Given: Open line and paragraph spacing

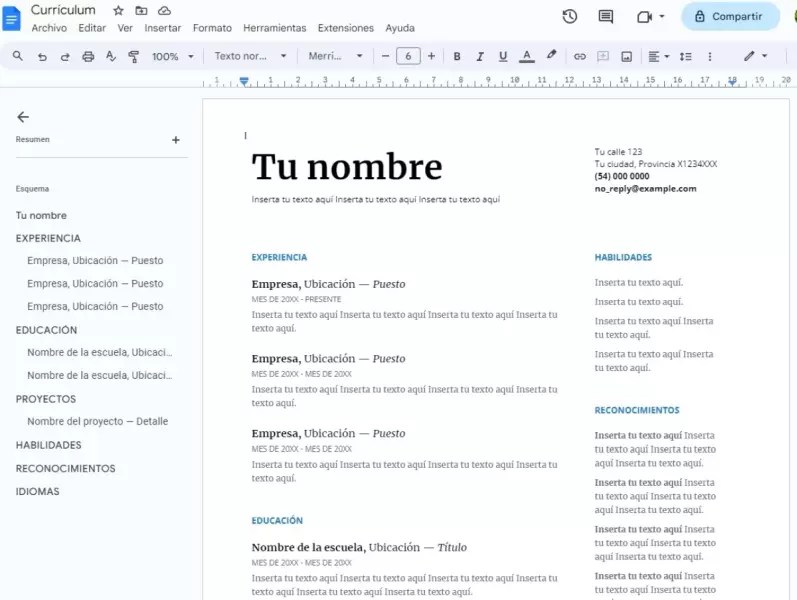Looking at the screenshot, I should pyautogui.click(x=685, y=56).
